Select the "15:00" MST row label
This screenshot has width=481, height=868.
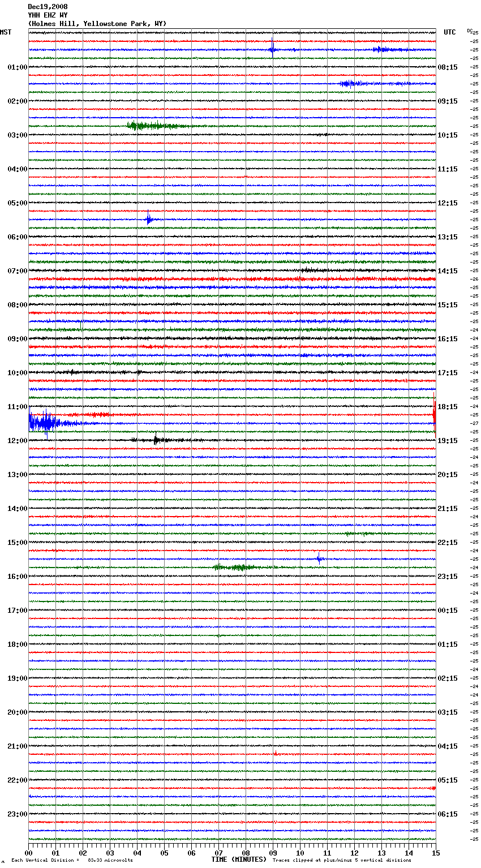click(17, 543)
